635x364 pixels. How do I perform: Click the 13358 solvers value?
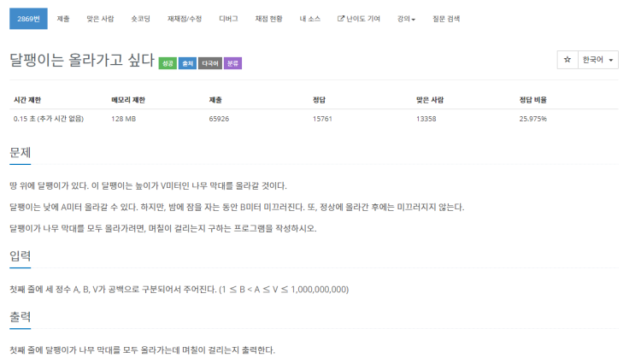426,119
